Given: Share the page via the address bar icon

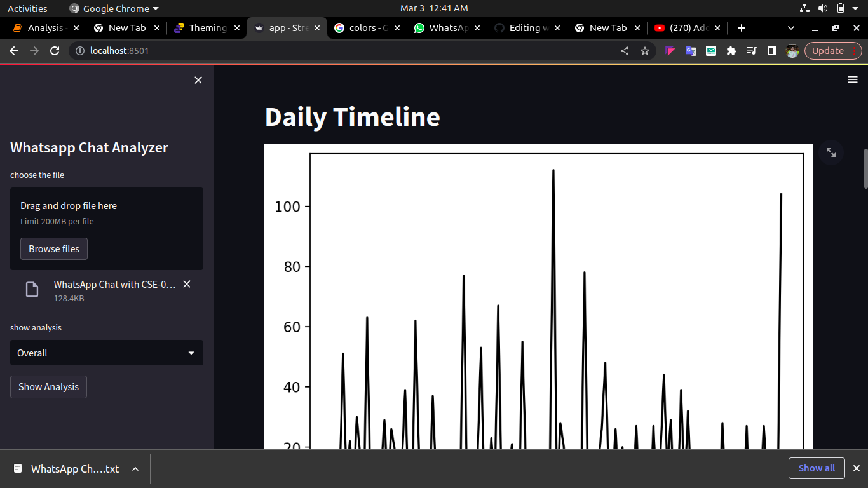Looking at the screenshot, I should pyautogui.click(x=625, y=50).
